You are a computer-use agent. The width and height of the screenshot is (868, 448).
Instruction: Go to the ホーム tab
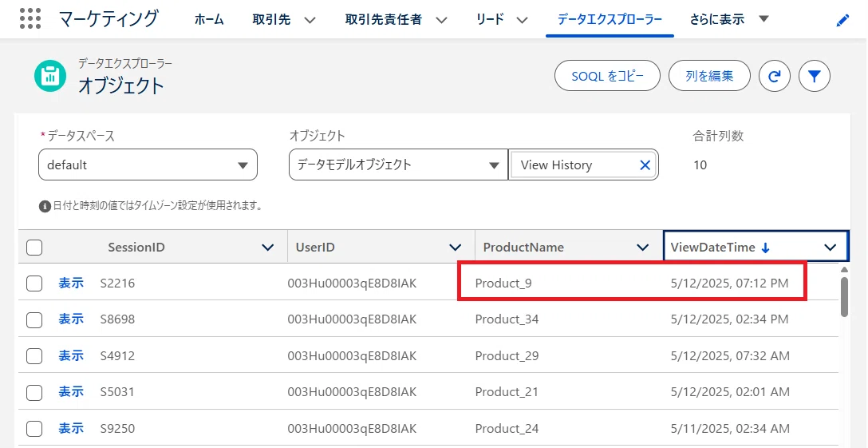tap(209, 20)
